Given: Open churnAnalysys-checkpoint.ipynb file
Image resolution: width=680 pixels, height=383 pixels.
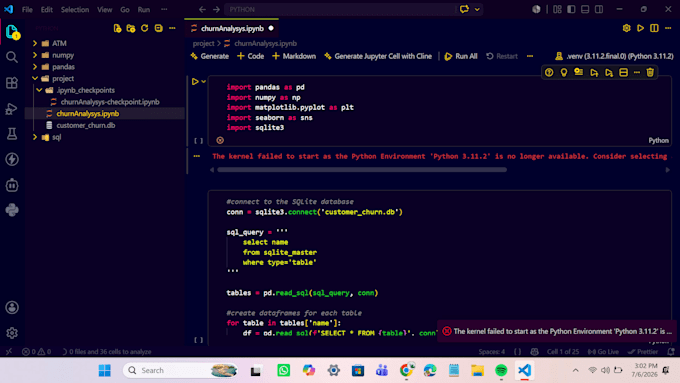Looking at the screenshot, I should pos(110,102).
